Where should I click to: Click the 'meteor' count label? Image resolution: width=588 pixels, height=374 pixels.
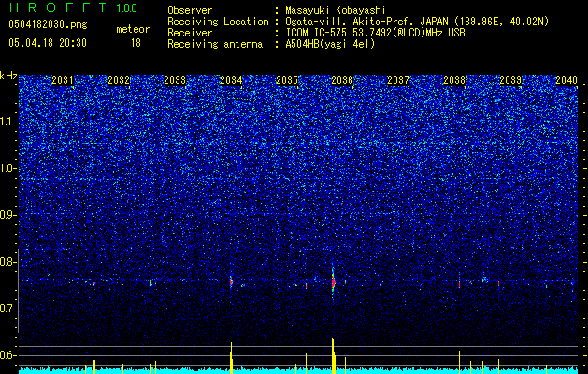(133, 29)
